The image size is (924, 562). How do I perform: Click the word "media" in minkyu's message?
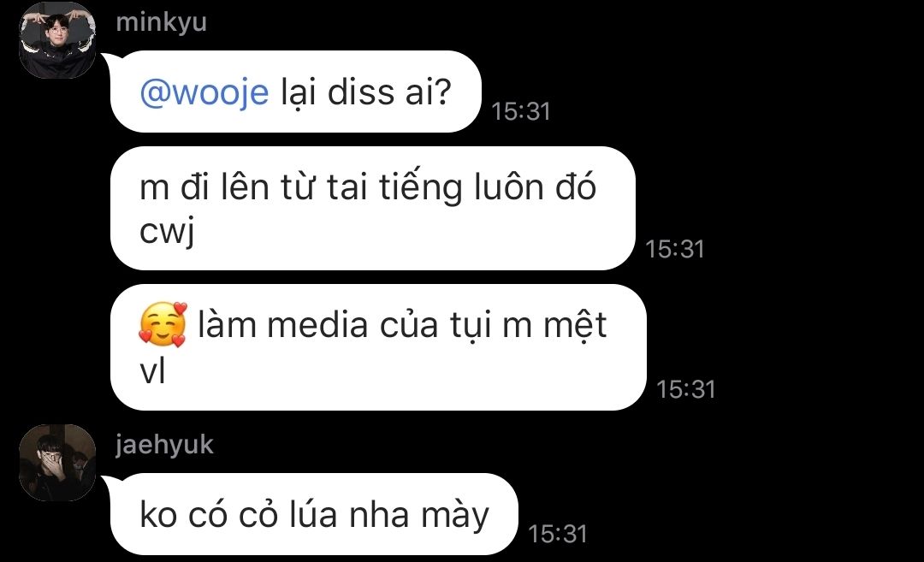pyautogui.click(x=317, y=325)
